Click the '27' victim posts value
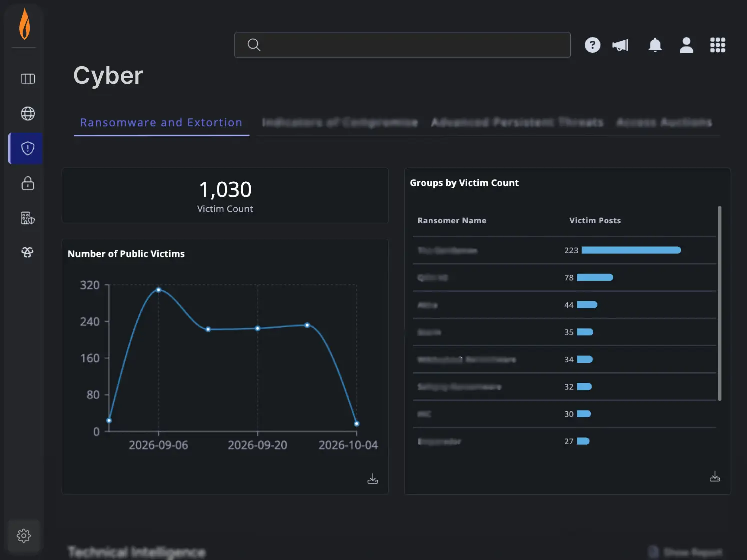This screenshot has height=560, width=747. (x=569, y=441)
